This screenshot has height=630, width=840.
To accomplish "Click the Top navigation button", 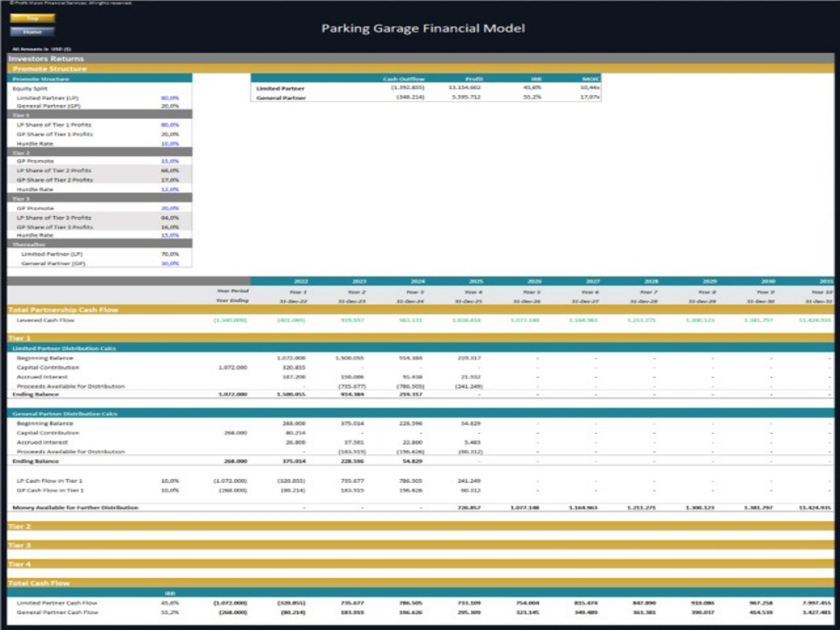I will 34,18.
